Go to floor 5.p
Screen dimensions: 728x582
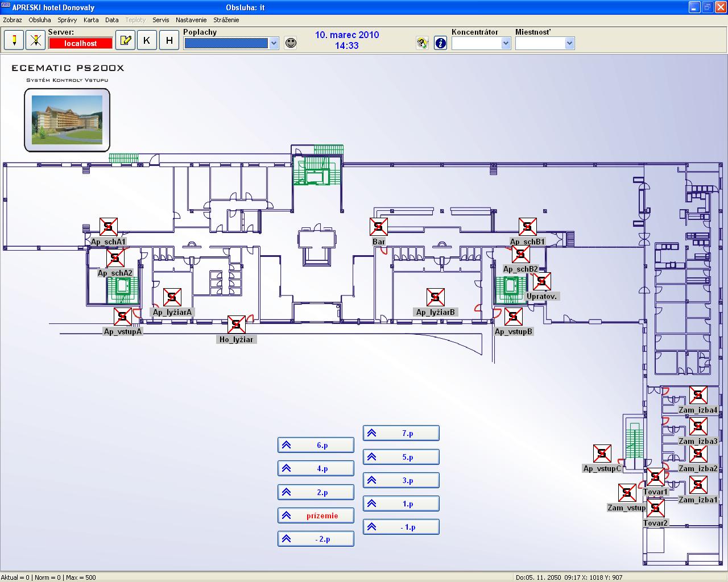[401, 457]
